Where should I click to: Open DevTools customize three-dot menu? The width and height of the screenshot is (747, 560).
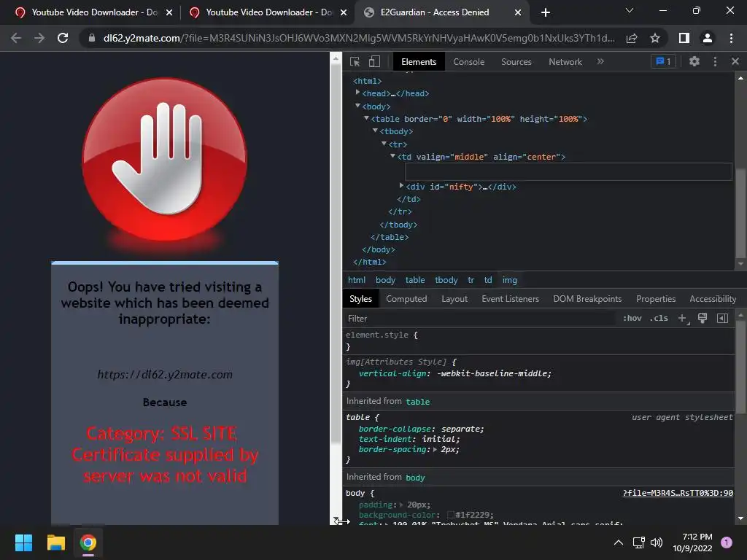coord(715,61)
